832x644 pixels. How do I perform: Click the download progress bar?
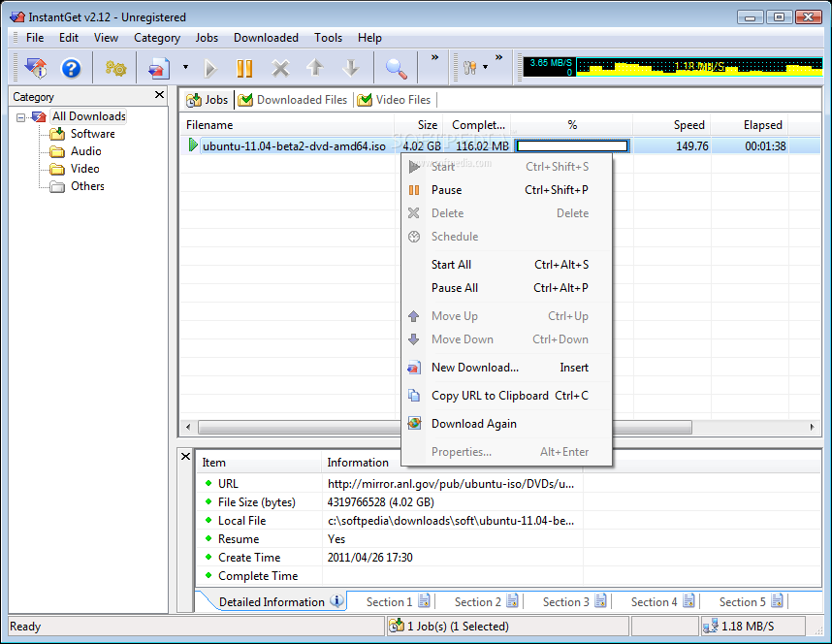(x=572, y=146)
